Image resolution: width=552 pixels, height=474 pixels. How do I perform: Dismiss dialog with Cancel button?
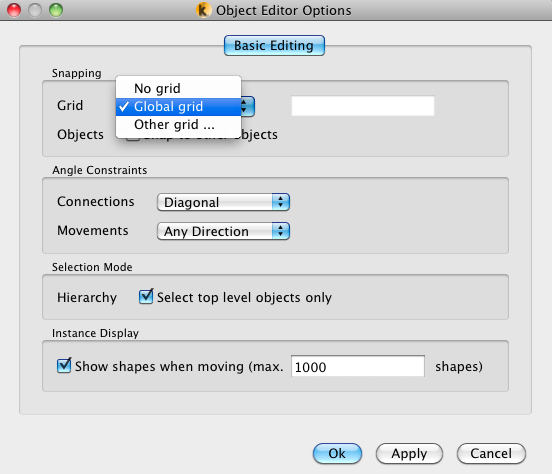coord(491,454)
